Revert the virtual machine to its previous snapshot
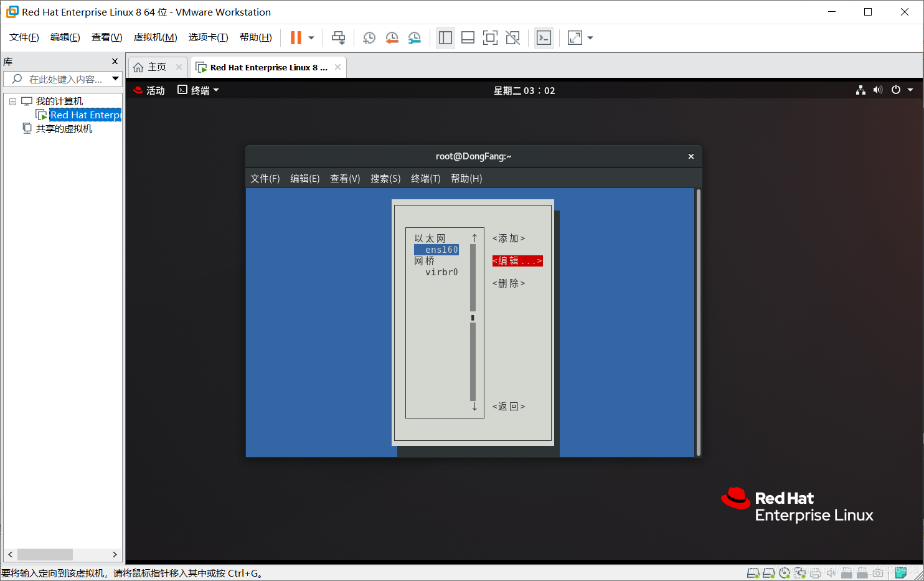This screenshot has width=924, height=581. tap(392, 38)
